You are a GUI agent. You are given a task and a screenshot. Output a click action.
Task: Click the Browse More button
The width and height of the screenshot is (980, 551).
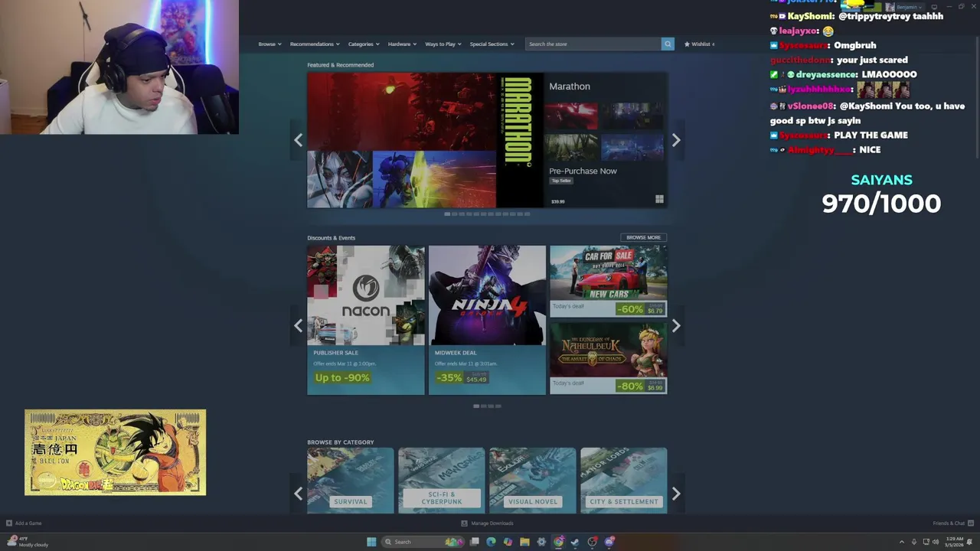[643, 237]
